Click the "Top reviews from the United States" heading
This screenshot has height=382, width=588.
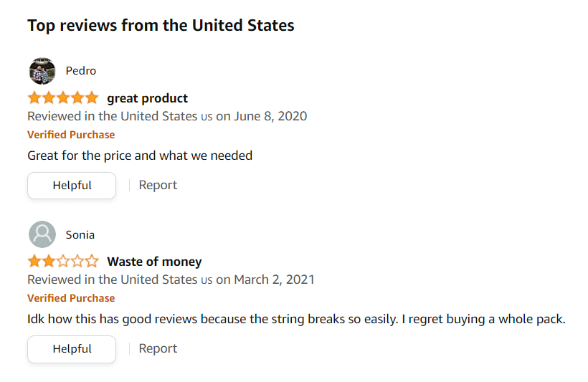point(161,26)
